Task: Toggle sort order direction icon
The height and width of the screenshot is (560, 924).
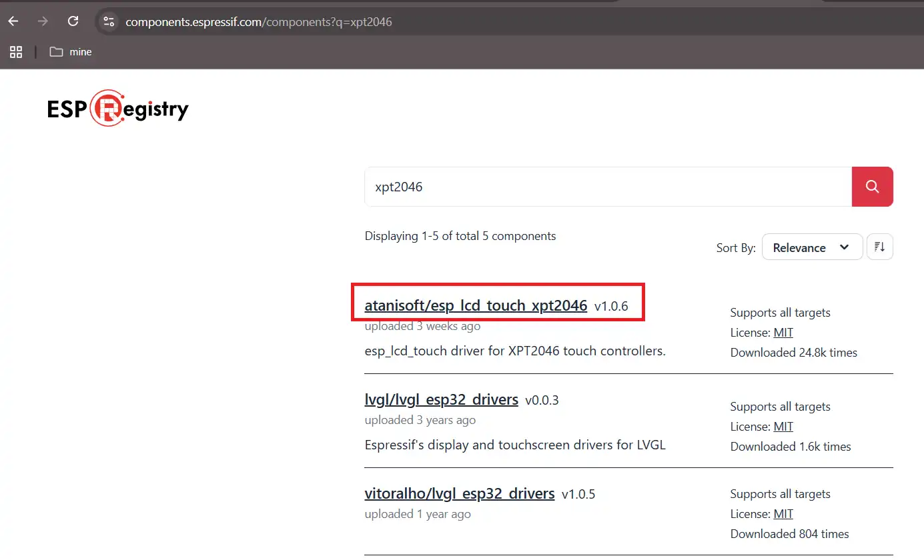Action: 880,247
